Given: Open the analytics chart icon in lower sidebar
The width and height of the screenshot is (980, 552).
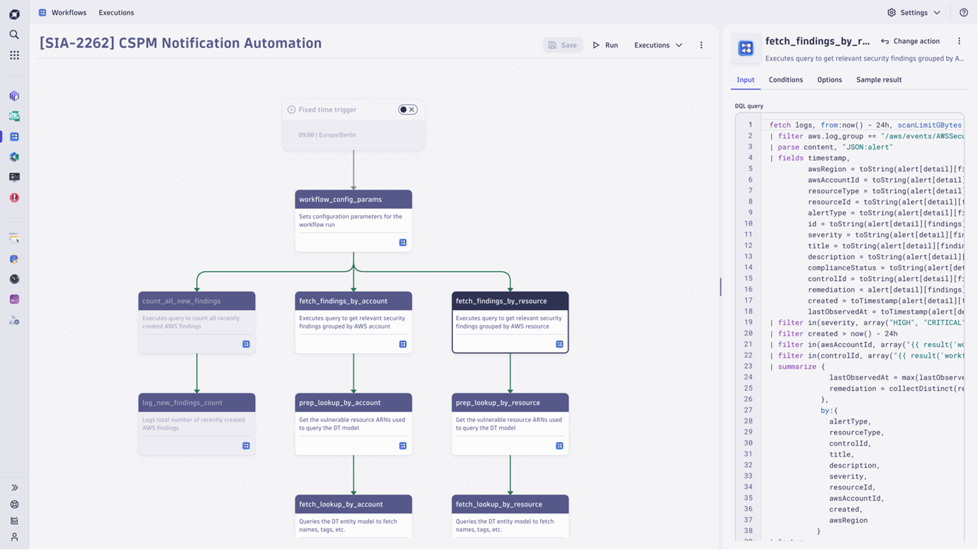Looking at the screenshot, I should (14, 520).
